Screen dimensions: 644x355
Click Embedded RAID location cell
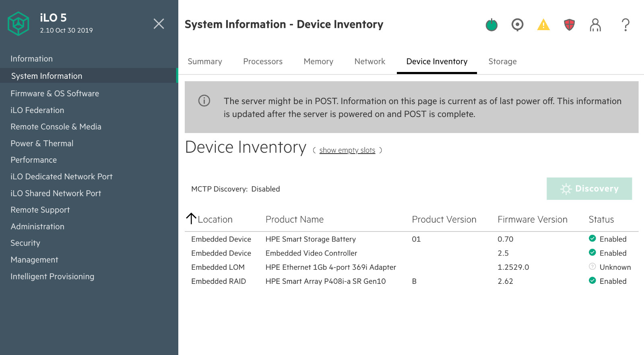[219, 281]
